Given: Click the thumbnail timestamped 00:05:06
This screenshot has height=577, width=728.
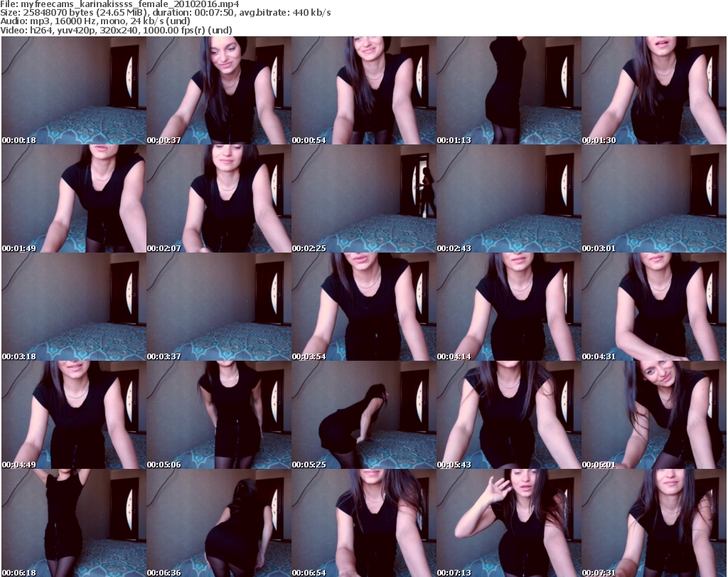Looking at the screenshot, I should pyautogui.click(x=219, y=415).
